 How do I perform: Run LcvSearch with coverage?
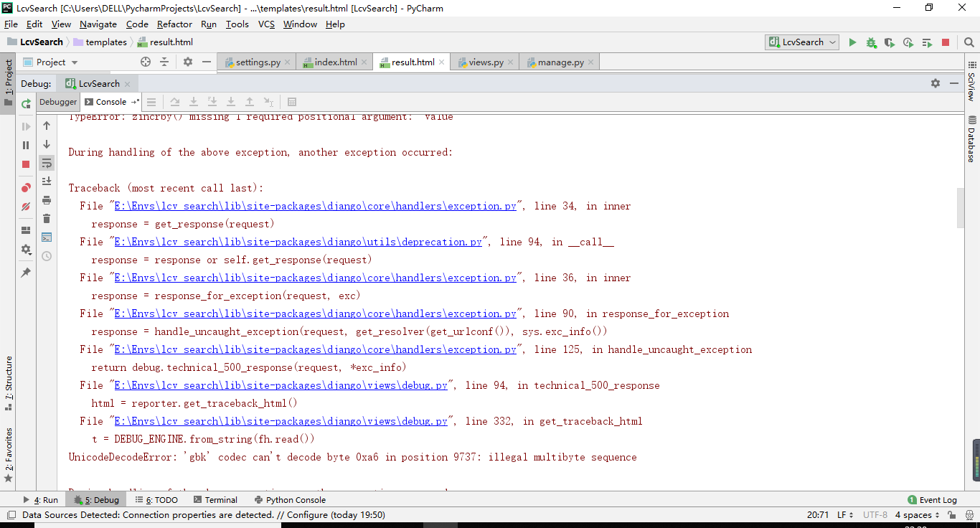pos(890,42)
